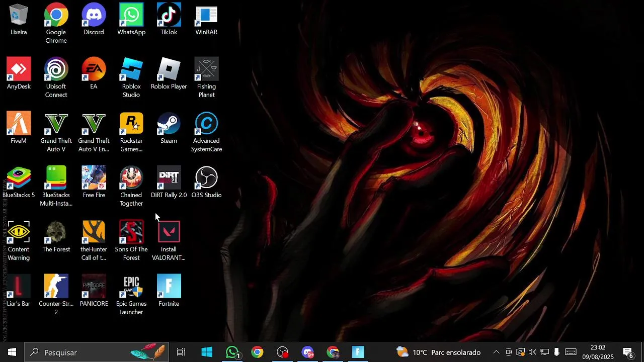Image resolution: width=644 pixels, height=362 pixels.
Task: Click the Pesquisar taskbar search box
Action: pos(97,352)
